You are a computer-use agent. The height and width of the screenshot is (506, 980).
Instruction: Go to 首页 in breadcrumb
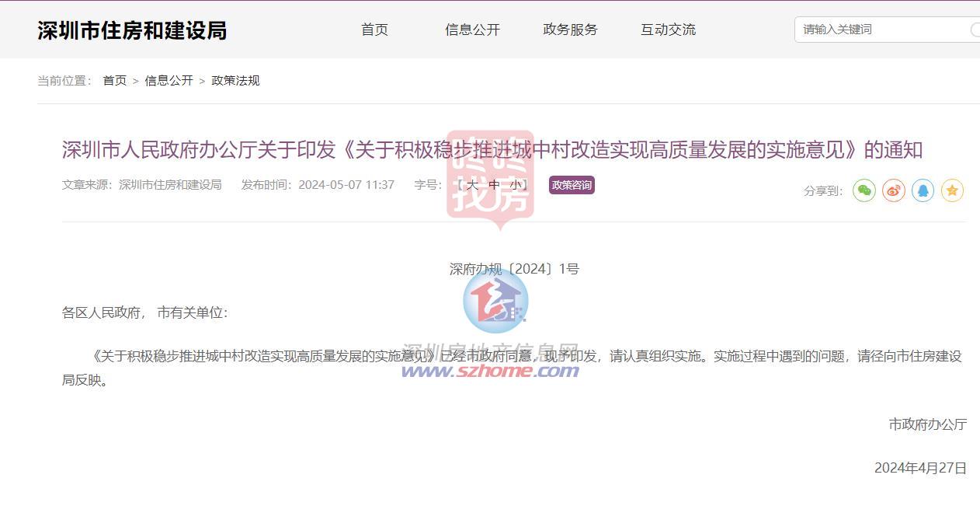tap(115, 81)
